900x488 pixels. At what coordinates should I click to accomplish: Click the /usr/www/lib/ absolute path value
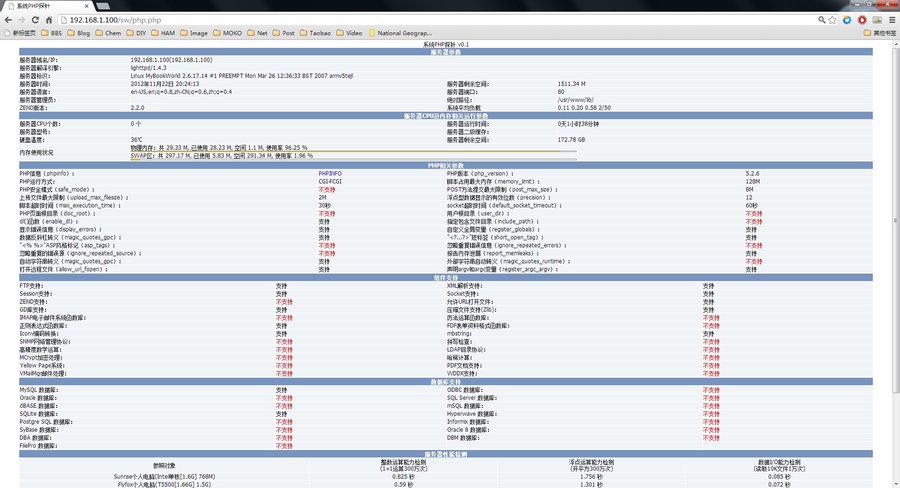click(575, 100)
